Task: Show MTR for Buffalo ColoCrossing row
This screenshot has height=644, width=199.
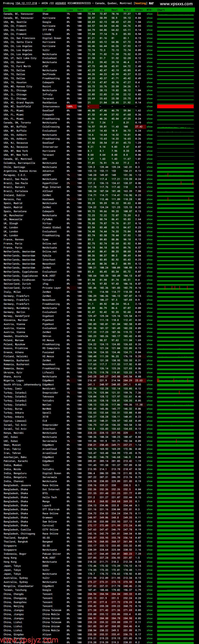Action: pos(150,127)
